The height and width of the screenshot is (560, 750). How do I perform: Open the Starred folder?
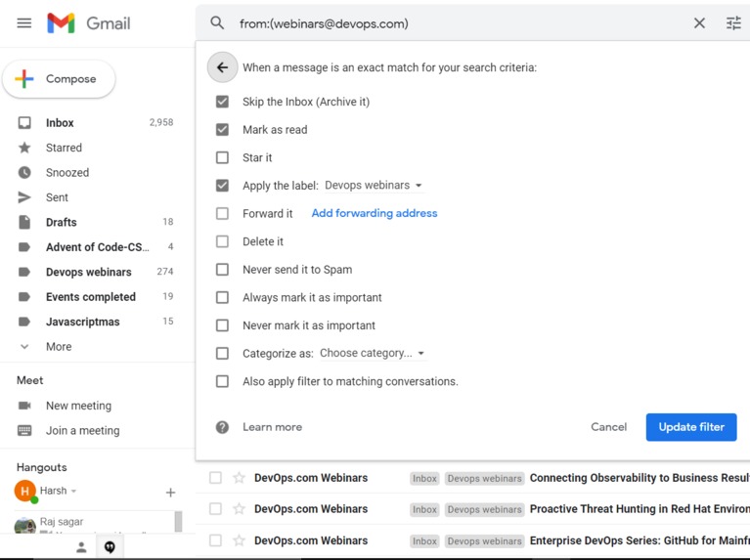point(96,148)
